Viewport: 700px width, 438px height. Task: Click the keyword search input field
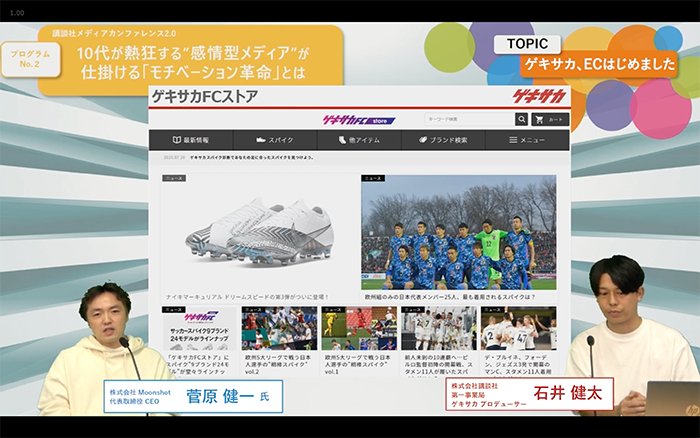469,119
